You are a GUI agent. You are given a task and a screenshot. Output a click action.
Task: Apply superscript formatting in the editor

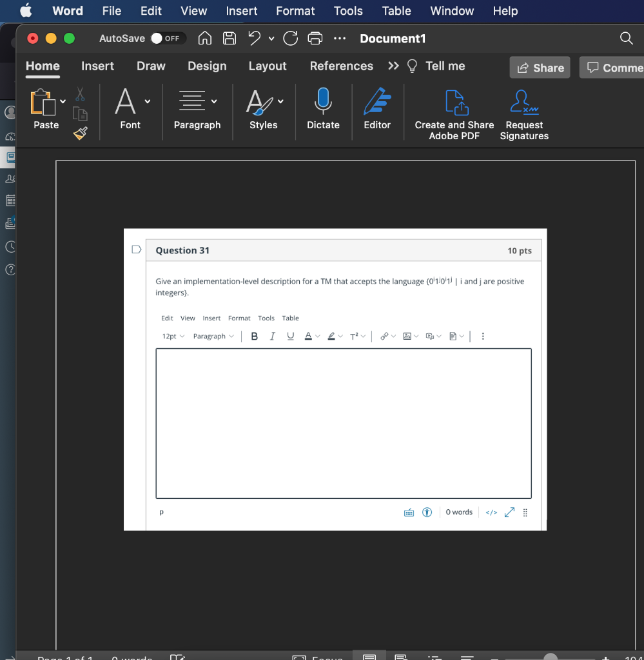355,336
